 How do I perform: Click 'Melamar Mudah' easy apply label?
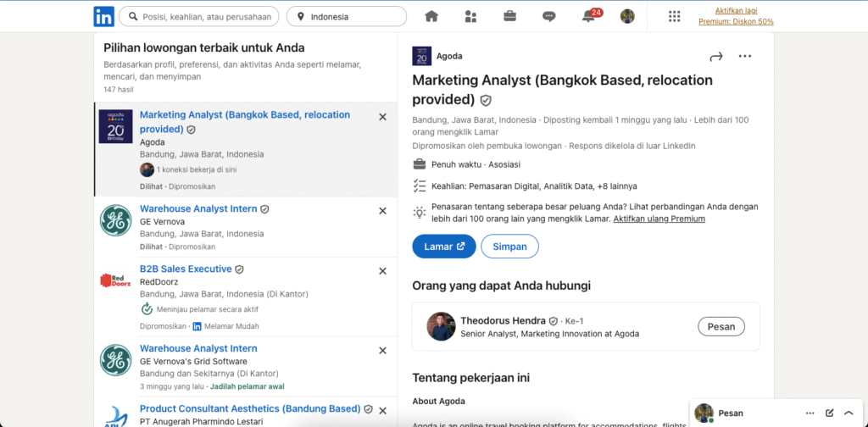click(231, 326)
